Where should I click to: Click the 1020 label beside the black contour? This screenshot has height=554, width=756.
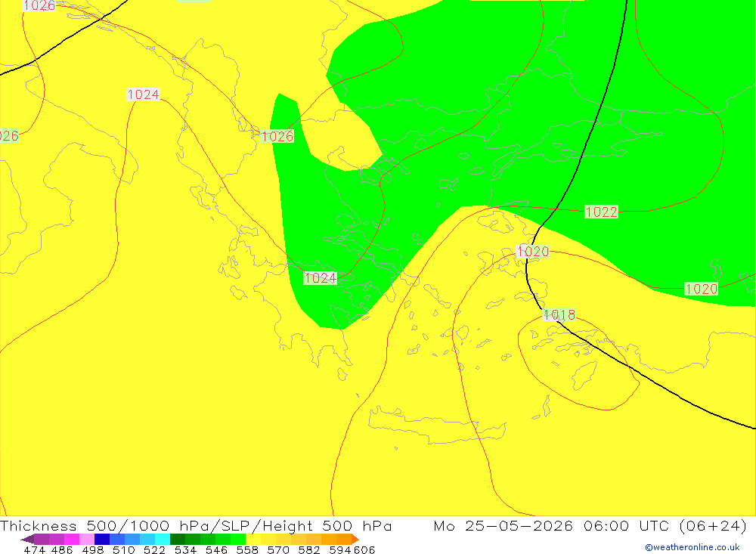click(532, 251)
